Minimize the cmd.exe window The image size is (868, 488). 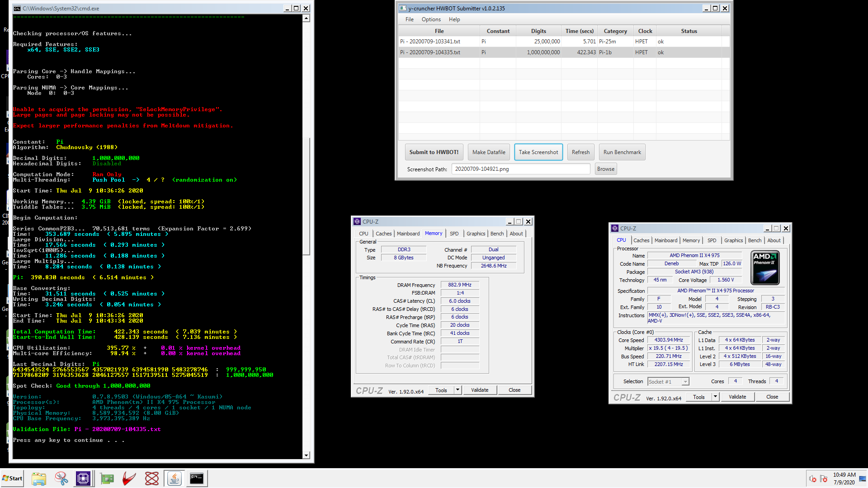tap(287, 8)
